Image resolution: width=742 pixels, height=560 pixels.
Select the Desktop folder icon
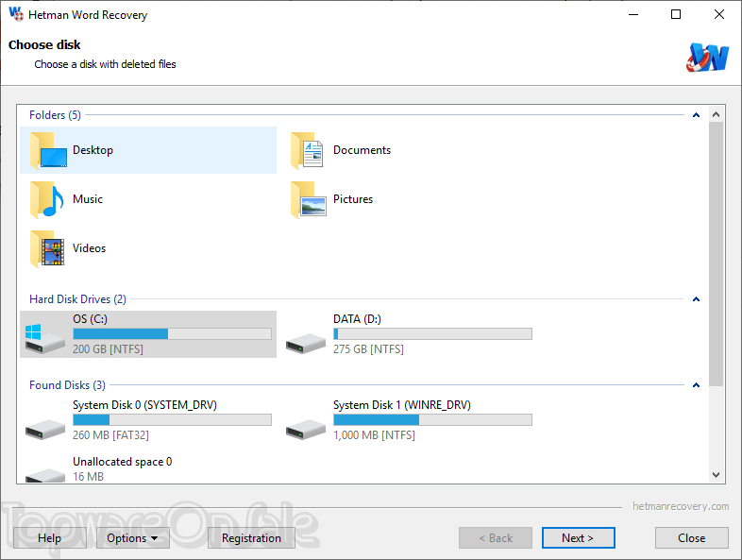pyautogui.click(x=48, y=150)
